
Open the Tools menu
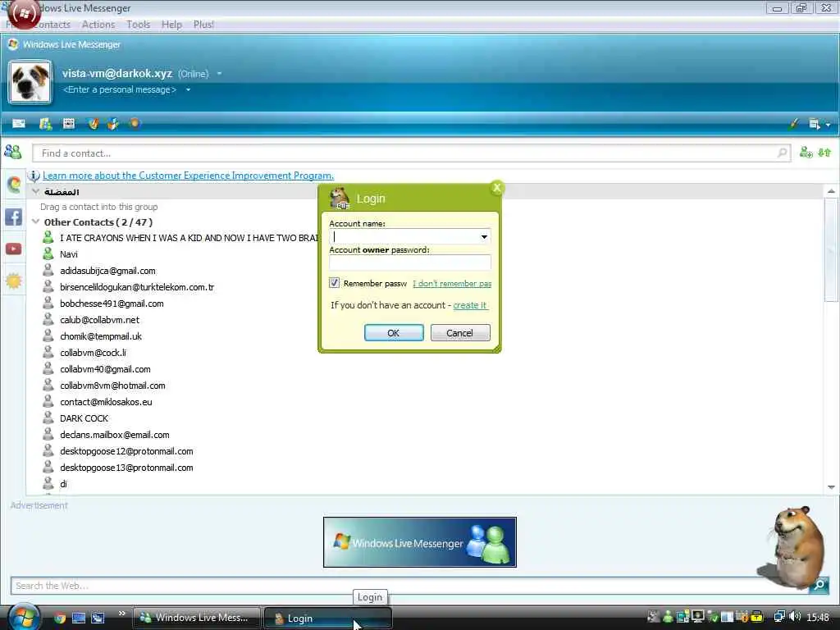point(138,25)
